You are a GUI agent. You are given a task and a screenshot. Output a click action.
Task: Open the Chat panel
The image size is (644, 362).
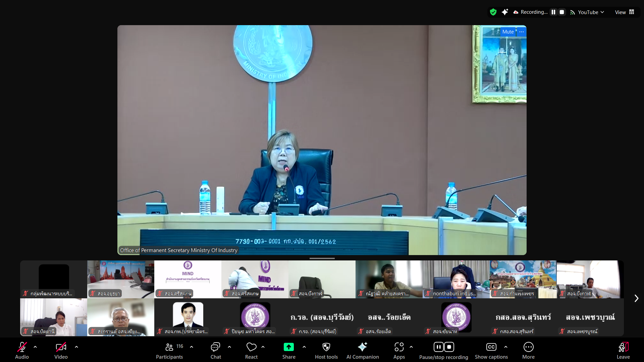tap(215, 350)
